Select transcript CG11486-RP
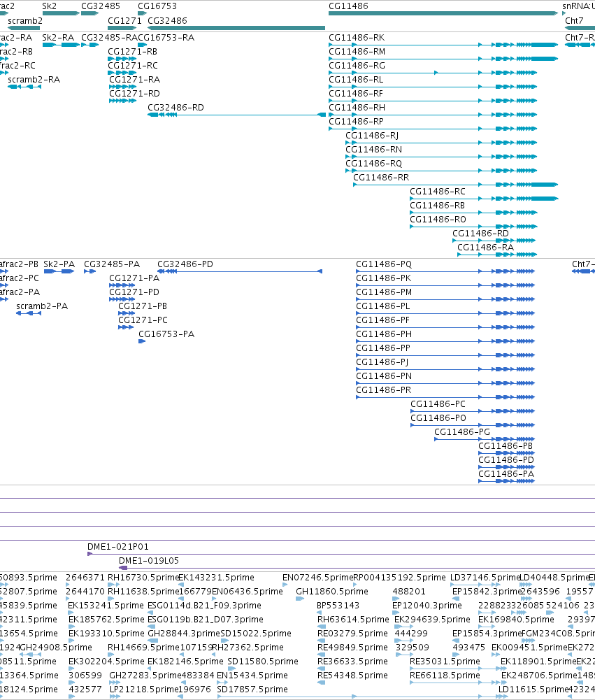The width and height of the screenshot is (595, 700). click(x=356, y=122)
